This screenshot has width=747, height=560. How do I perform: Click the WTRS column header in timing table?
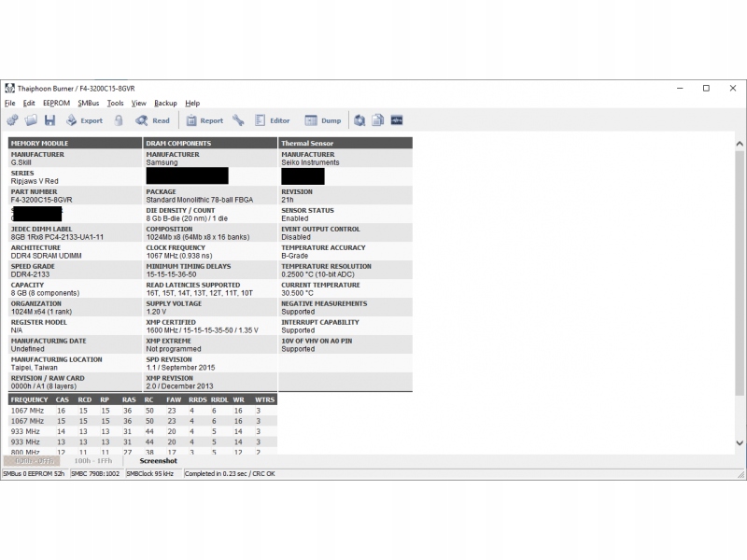pos(264,399)
